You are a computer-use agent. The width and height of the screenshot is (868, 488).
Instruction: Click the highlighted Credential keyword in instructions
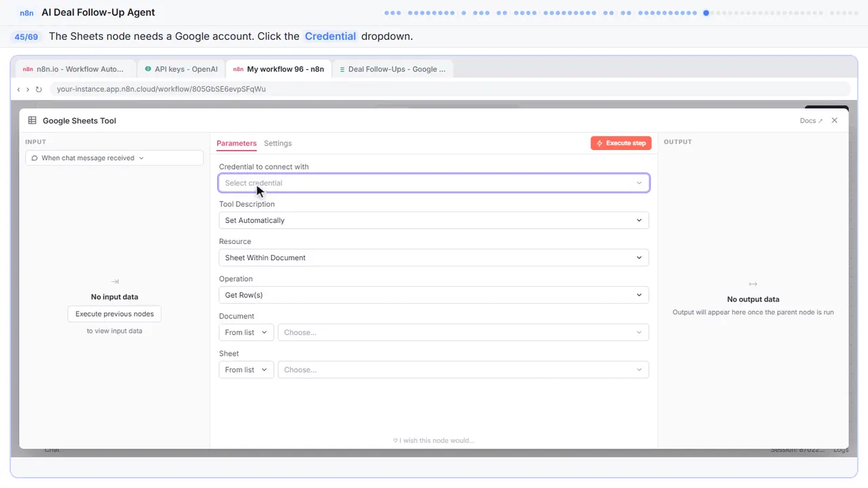(330, 36)
